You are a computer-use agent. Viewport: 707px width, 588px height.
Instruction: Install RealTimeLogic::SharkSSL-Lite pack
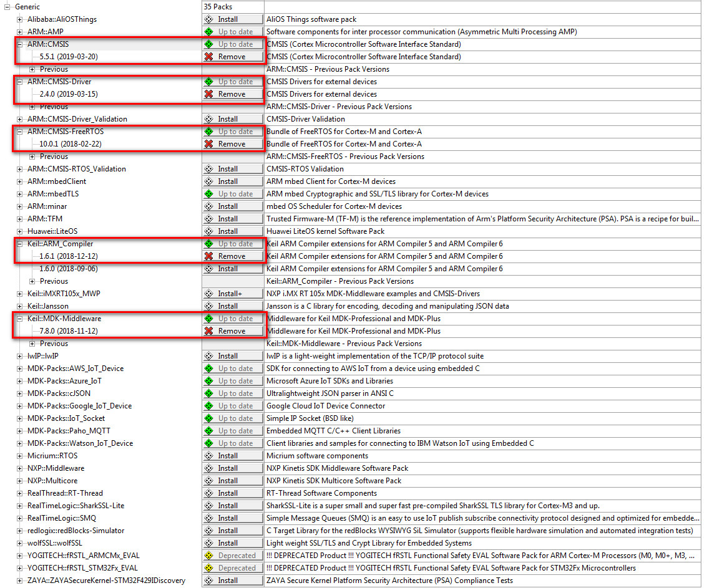tap(233, 506)
